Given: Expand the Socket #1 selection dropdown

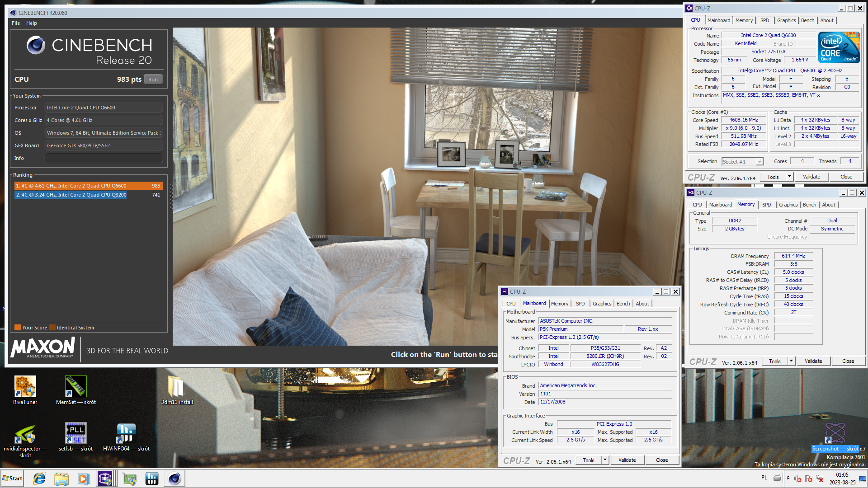Looking at the screenshot, I should click(759, 161).
